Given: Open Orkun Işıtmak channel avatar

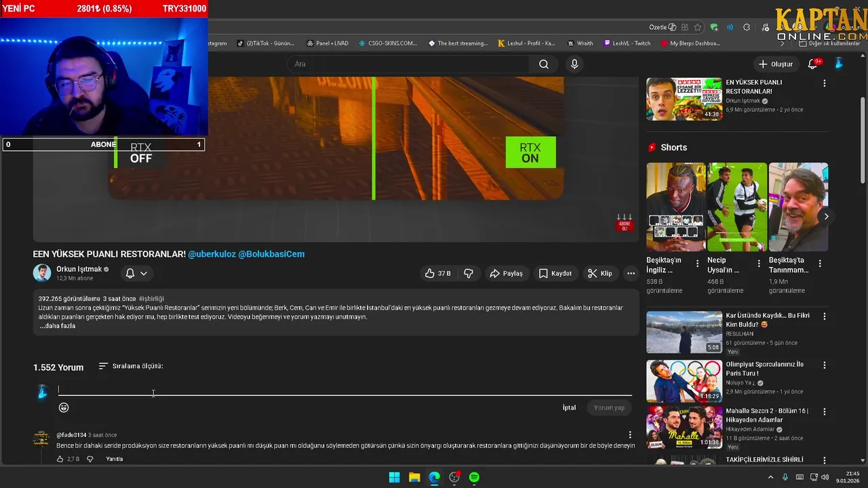Looking at the screenshot, I should click(x=42, y=273).
